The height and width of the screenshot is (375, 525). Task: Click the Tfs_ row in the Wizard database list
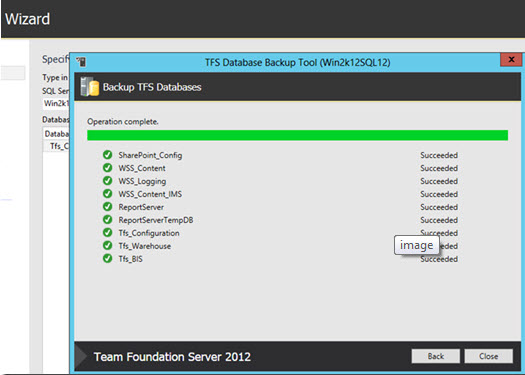56,146
